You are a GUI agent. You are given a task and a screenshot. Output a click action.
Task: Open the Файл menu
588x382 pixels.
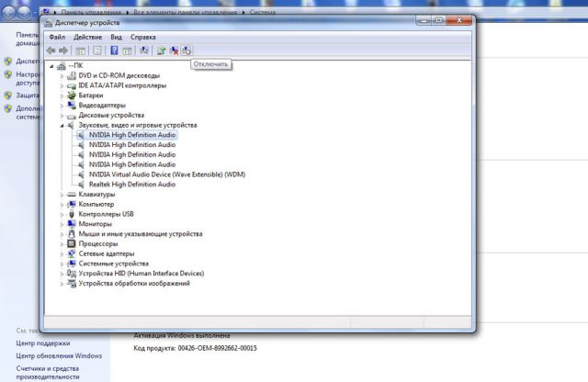click(57, 37)
